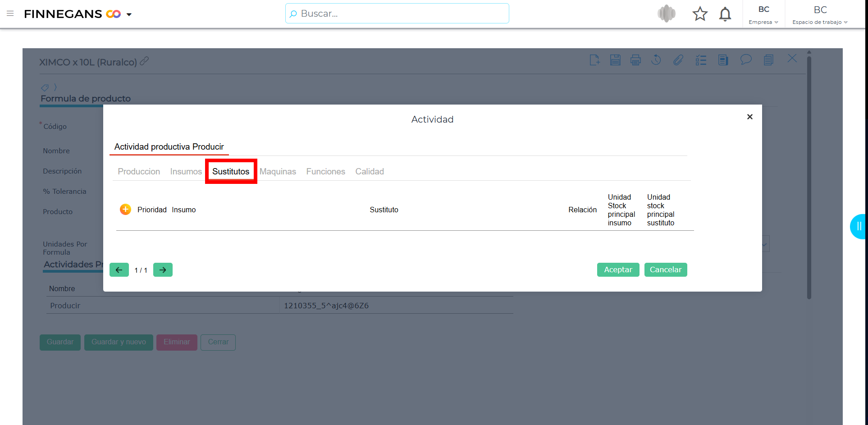Click the Finnegans logo
This screenshot has height=425, width=868.
(x=72, y=14)
